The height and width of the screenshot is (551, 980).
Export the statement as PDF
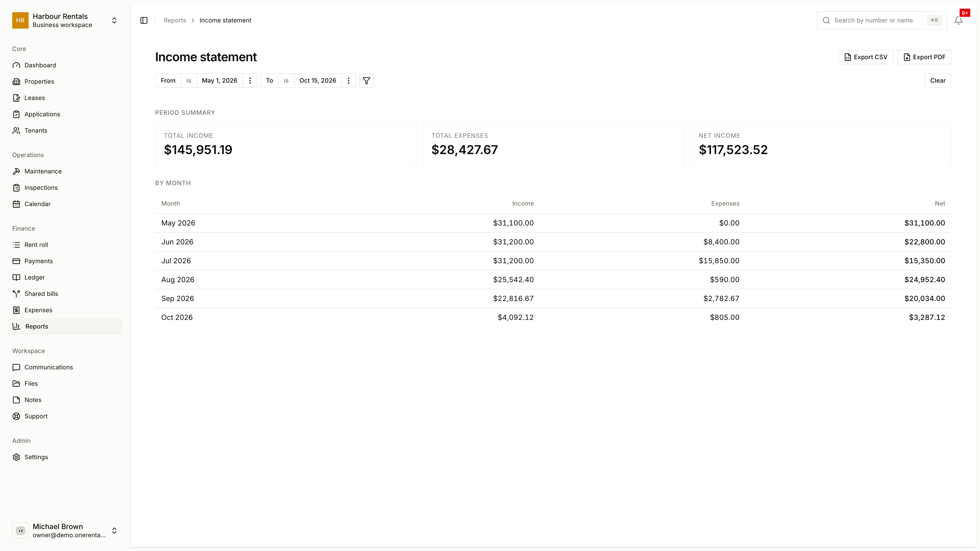click(x=924, y=57)
